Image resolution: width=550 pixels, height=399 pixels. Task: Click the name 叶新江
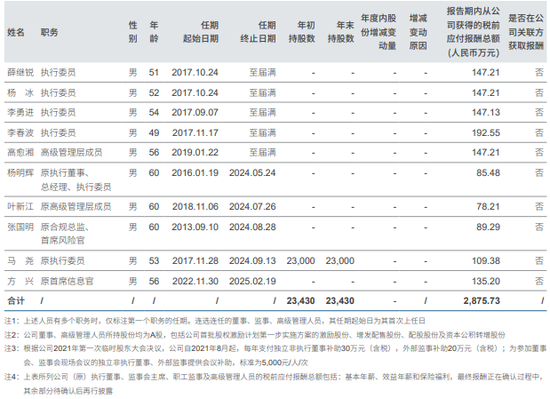20,207
